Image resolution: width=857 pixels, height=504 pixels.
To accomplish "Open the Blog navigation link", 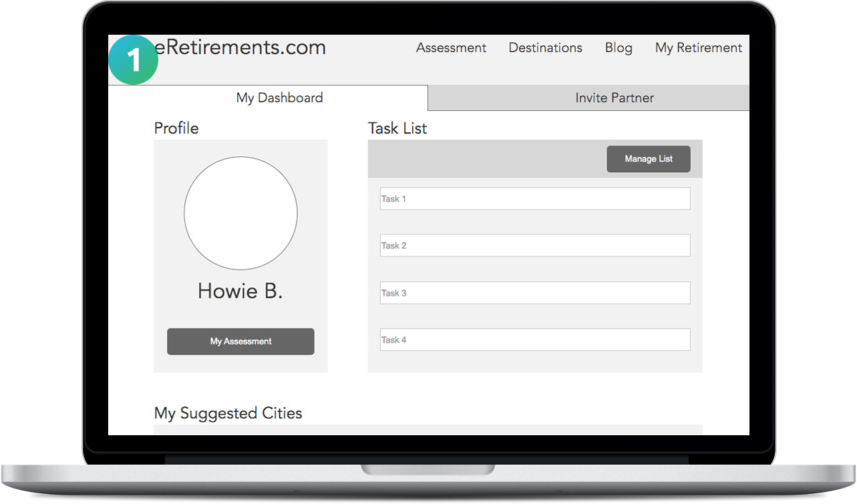I will tap(619, 48).
